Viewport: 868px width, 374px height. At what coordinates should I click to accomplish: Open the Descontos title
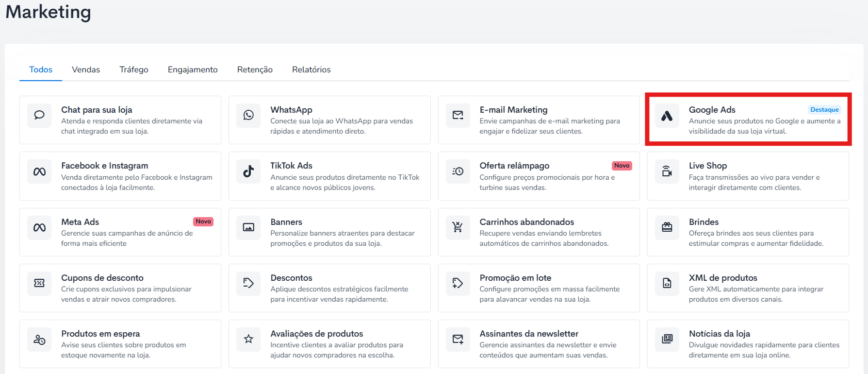[291, 278]
